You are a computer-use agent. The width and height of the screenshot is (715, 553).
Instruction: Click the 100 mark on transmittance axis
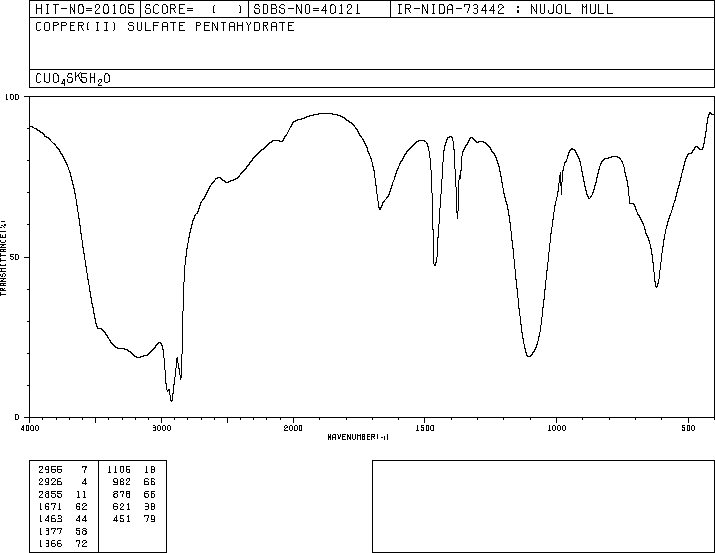point(12,97)
